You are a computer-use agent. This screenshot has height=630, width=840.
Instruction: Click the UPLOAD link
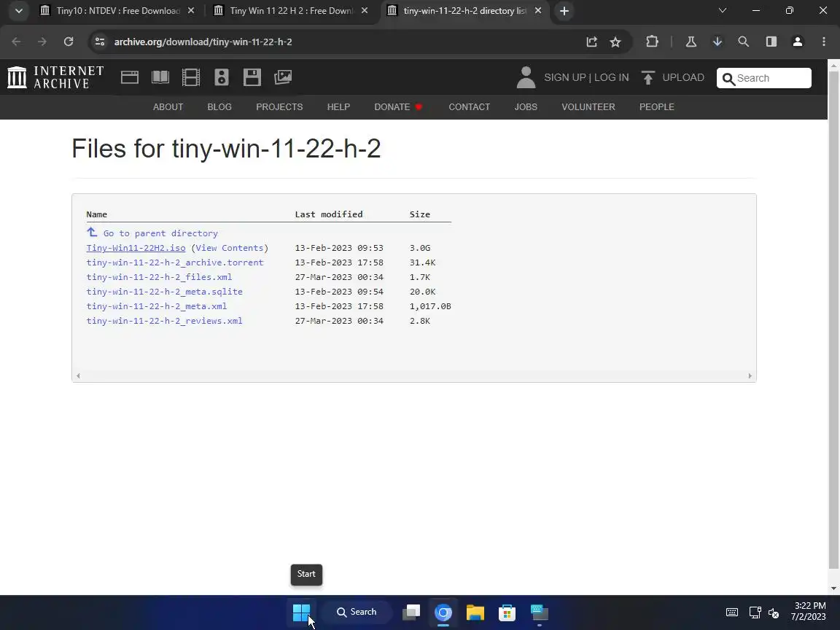coord(683,78)
